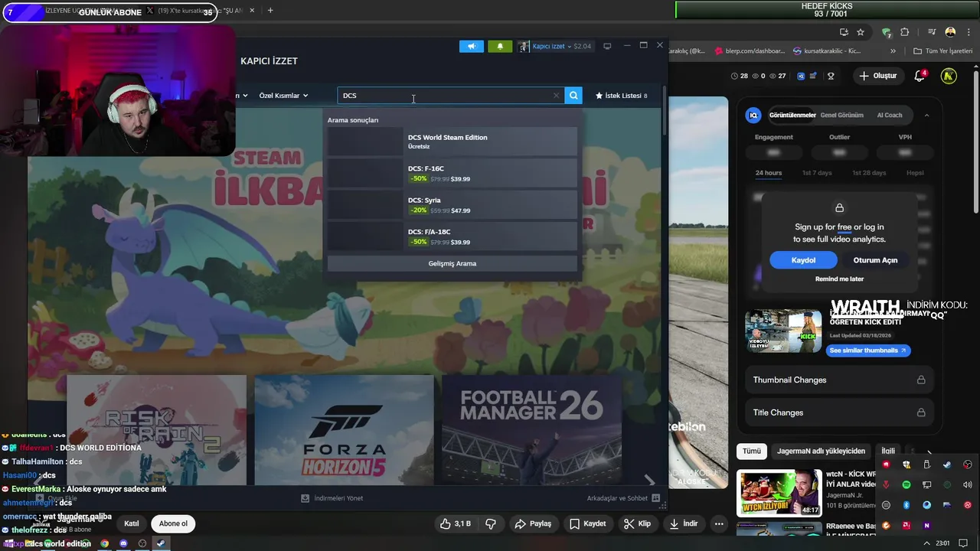Collapse the analytics panel chevron
The width and height of the screenshot is (980, 551).
(926, 115)
